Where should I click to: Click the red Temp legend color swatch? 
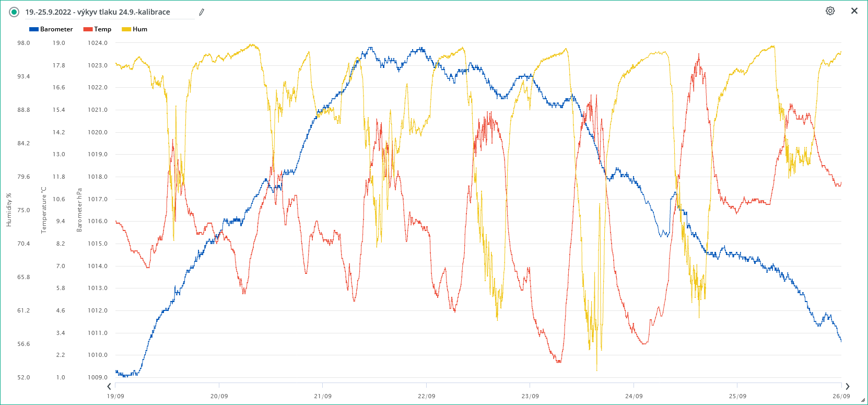(x=88, y=29)
